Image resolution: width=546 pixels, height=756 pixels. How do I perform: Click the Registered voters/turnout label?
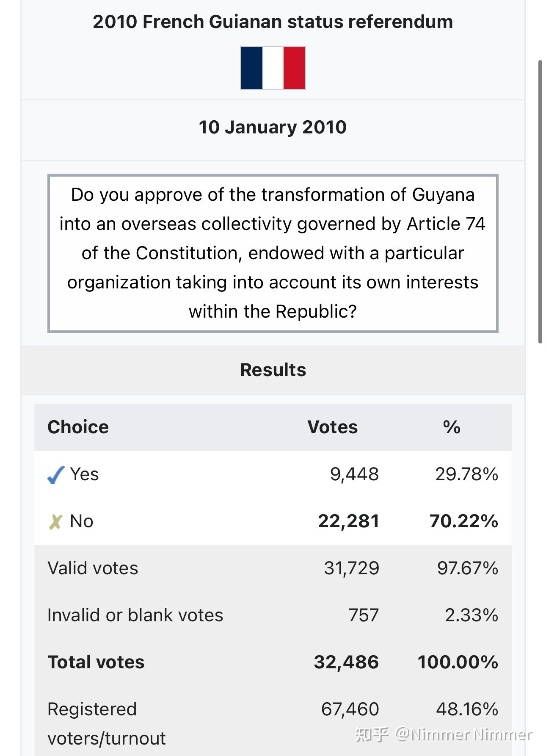[x=107, y=724]
